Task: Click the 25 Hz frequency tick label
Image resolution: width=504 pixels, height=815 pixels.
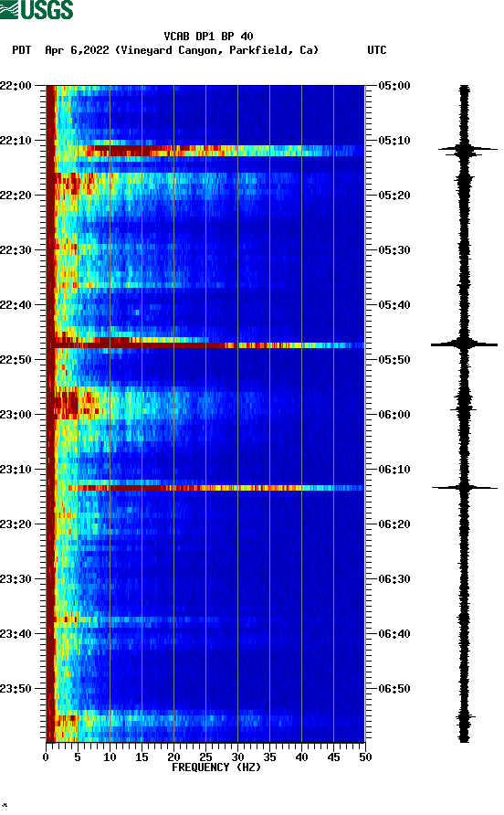Action: (x=205, y=757)
